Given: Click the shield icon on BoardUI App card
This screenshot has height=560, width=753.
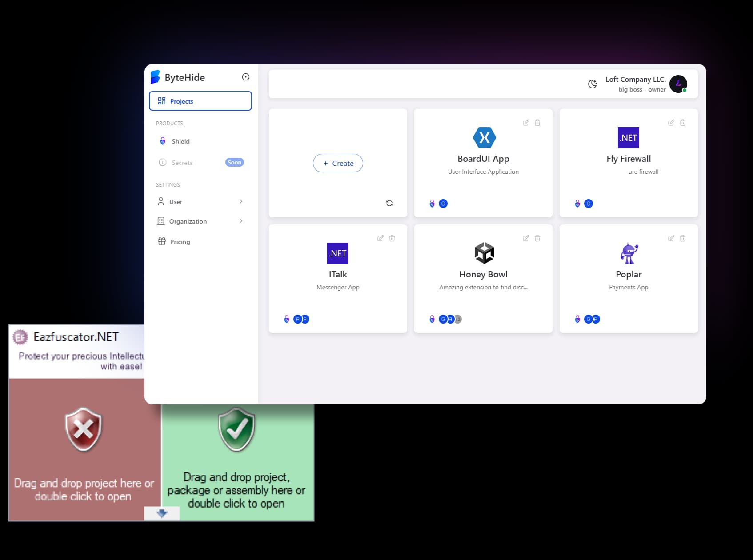Looking at the screenshot, I should pos(432,204).
